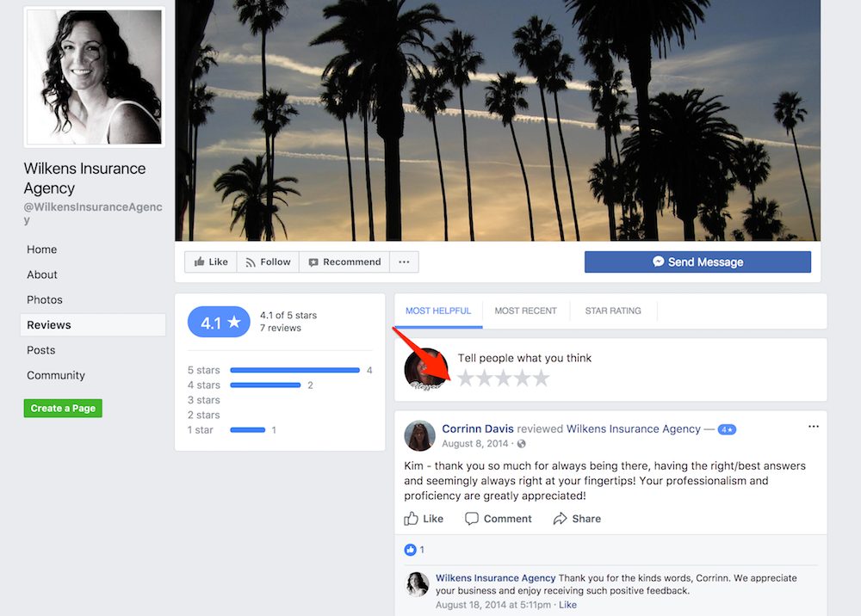The width and height of the screenshot is (861, 616).
Task: Click the 4.1 star rating badge
Action: coord(219,322)
